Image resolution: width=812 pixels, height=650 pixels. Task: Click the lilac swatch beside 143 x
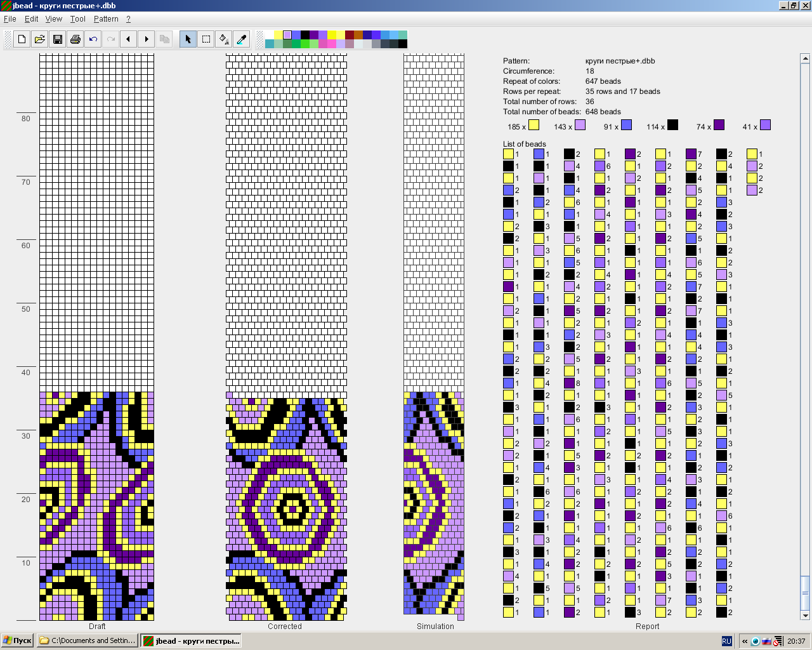[x=580, y=125]
